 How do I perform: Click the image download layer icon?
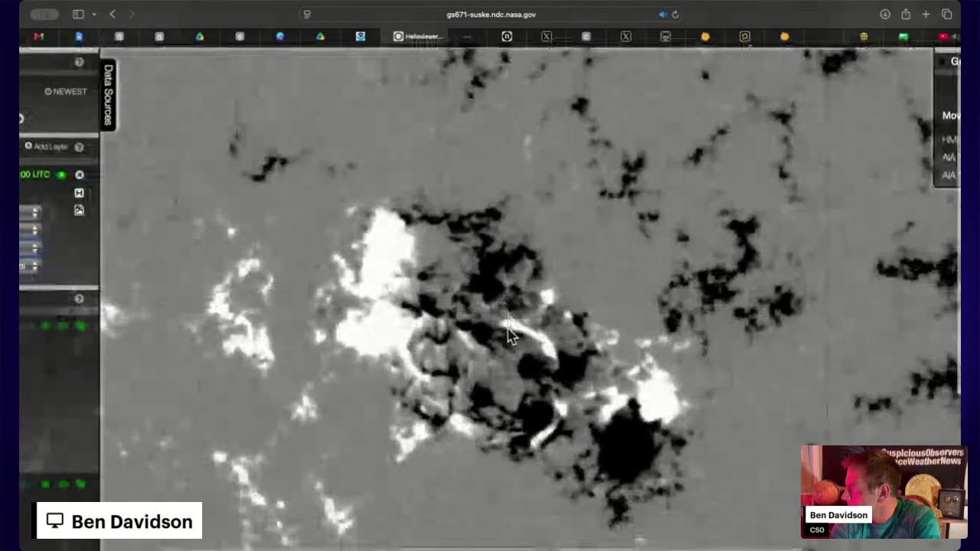[x=79, y=210]
